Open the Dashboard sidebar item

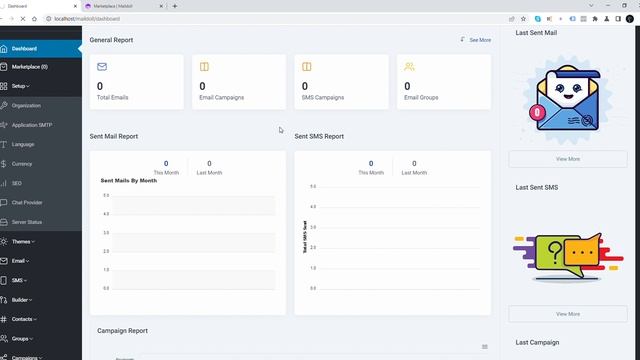tap(40, 49)
